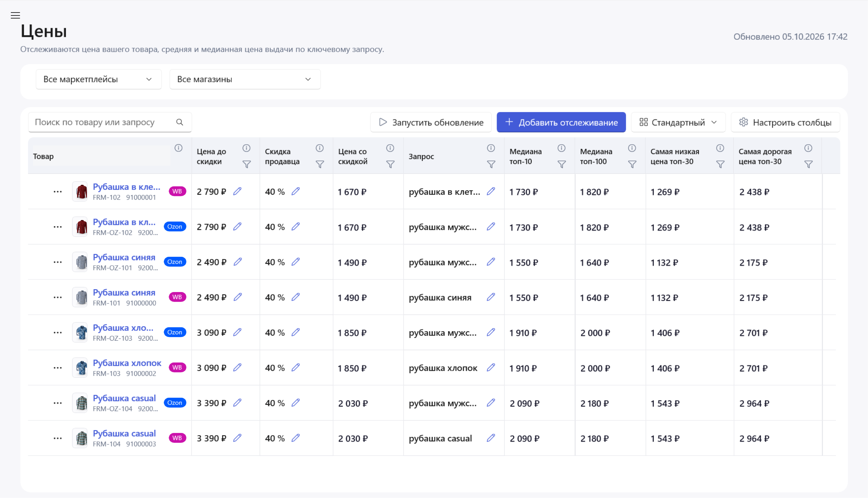Select 2 964 ₽ value in FRM-104 row

pos(754,438)
